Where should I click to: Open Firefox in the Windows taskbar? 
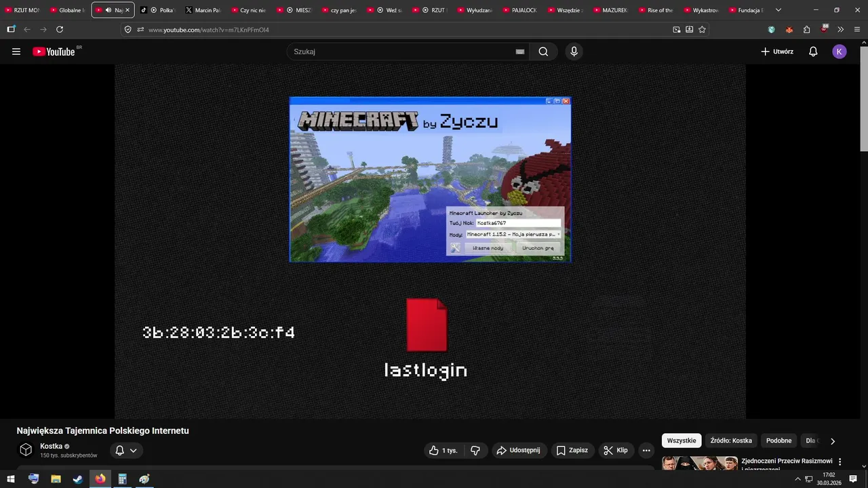coord(100,479)
